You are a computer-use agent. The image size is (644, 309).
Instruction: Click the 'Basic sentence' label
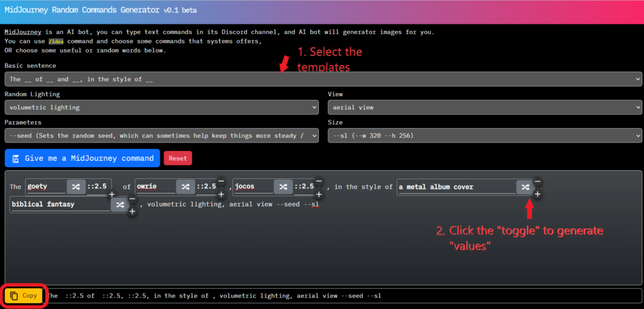click(x=30, y=66)
